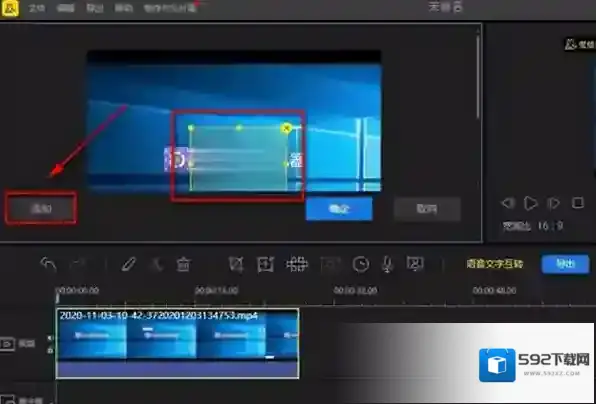This screenshot has height=404, width=596.
Task: Confirm with the blue 确定 button
Action: (x=339, y=209)
